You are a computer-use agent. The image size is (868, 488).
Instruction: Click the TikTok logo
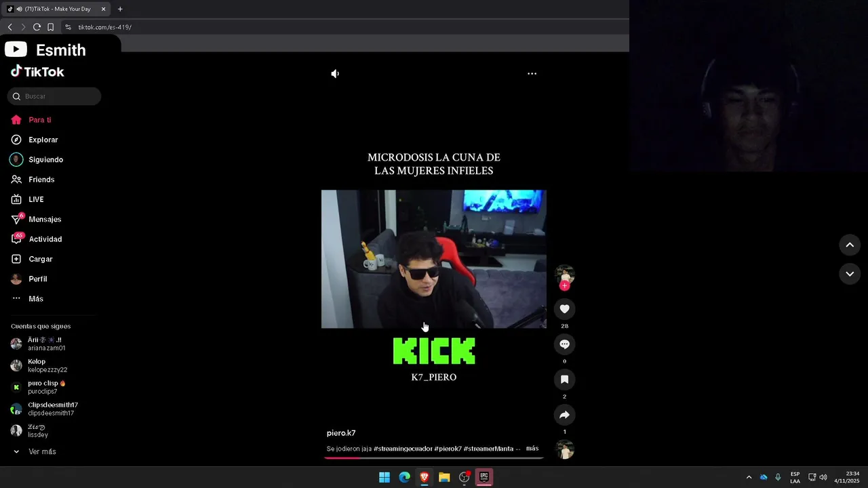point(37,71)
